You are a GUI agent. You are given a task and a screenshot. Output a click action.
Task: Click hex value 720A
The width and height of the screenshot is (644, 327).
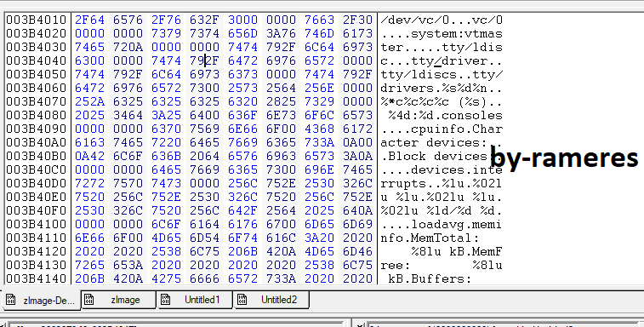tap(128, 47)
